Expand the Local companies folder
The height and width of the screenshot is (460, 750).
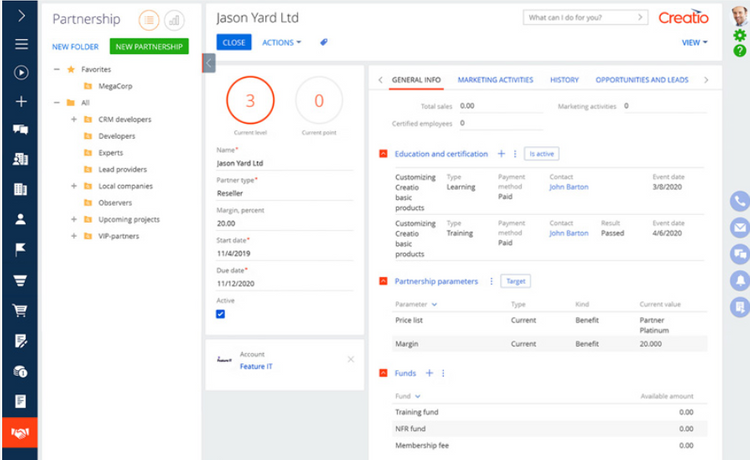click(74, 186)
